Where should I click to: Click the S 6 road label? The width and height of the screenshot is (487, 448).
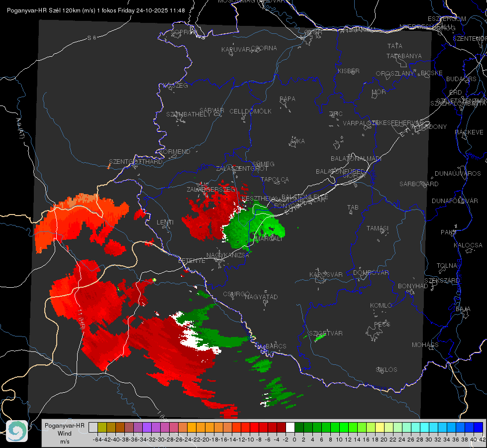92,38
